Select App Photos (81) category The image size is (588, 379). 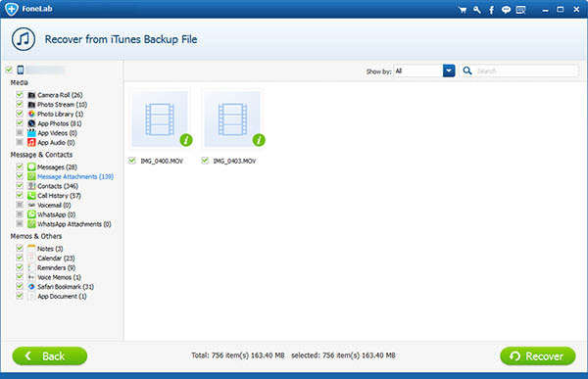60,123
